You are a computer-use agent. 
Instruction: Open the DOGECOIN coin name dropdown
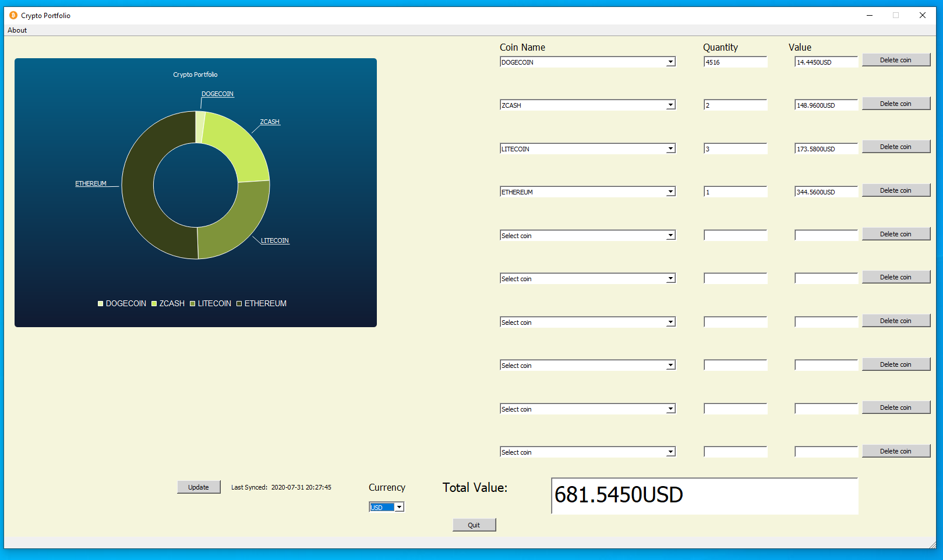click(x=588, y=62)
